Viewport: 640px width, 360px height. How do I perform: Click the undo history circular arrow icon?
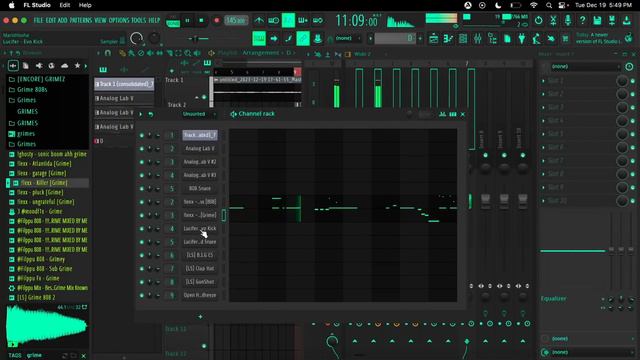tap(538, 20)
